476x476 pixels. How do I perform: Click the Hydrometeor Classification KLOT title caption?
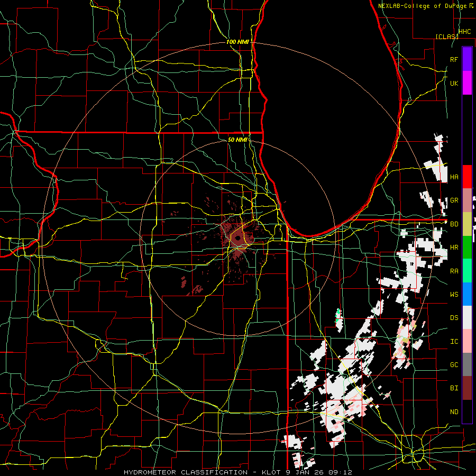(237, 472)
